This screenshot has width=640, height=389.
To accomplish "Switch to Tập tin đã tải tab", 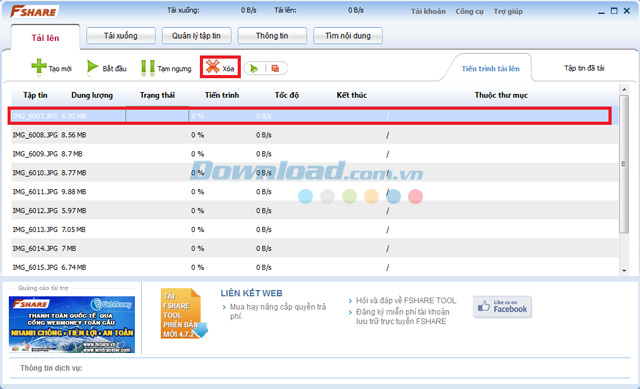I will tap(584, 68).
